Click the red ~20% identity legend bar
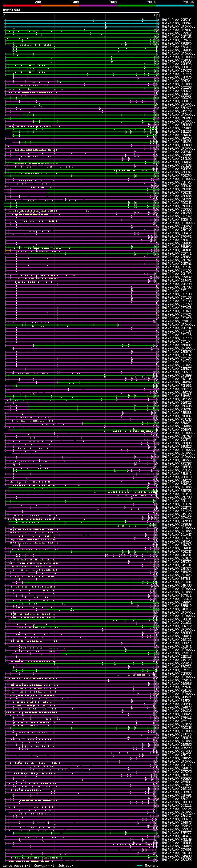Viewport: 197px width, 868px height. tap(22, 6)
